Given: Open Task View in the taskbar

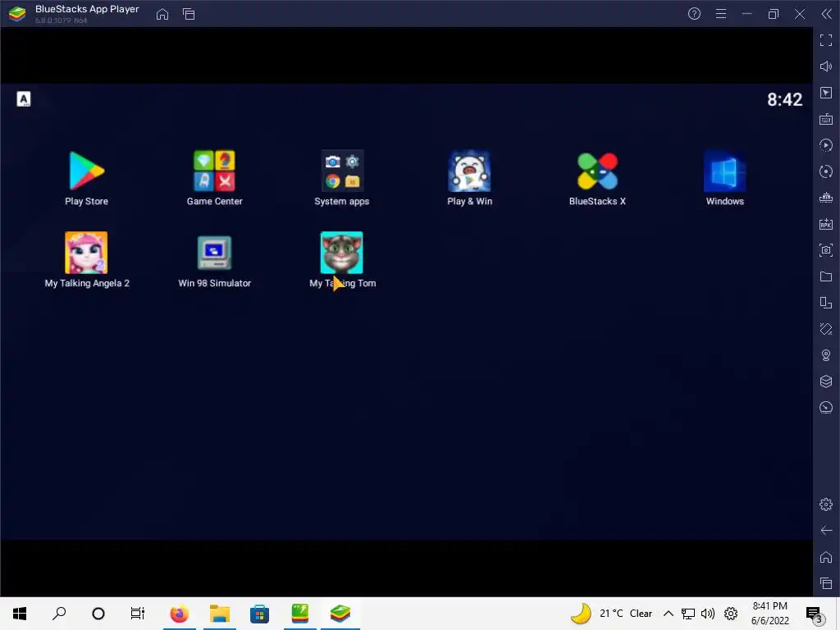Looking at the screenshot, I should [138, 614].
